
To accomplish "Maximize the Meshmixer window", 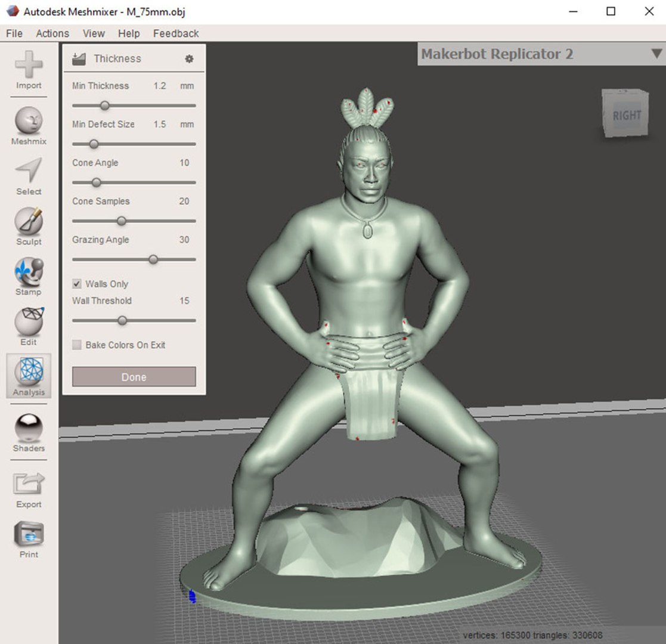I will click(611, 11).
